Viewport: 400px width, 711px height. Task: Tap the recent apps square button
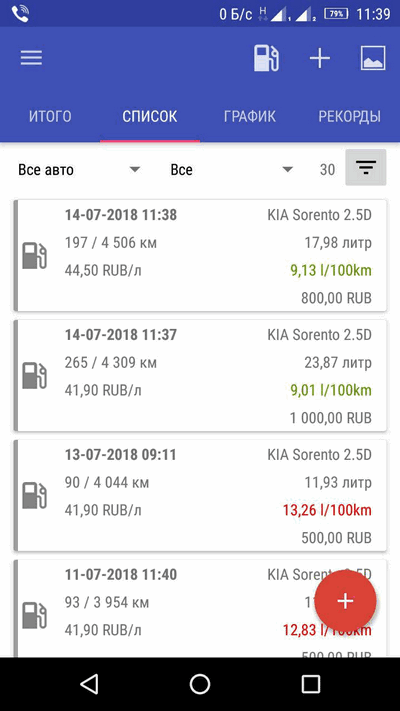pyautogui.click(x=311, y=684)
